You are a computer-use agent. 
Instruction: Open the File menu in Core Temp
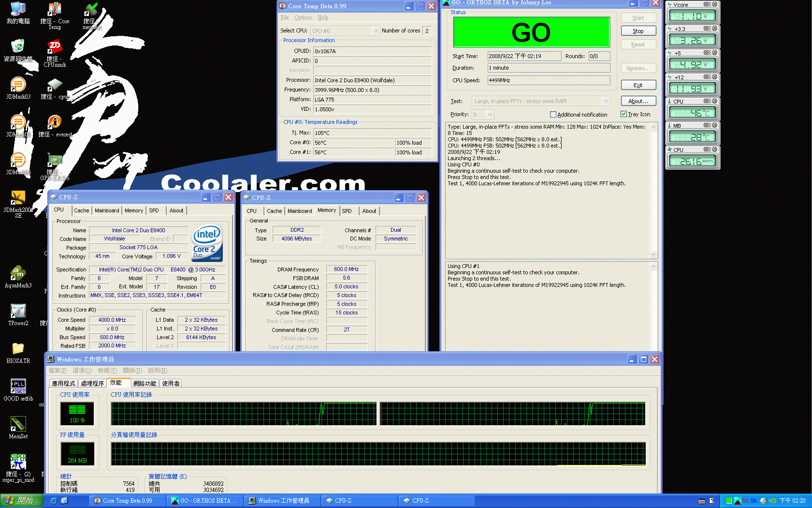click(285, 17)
